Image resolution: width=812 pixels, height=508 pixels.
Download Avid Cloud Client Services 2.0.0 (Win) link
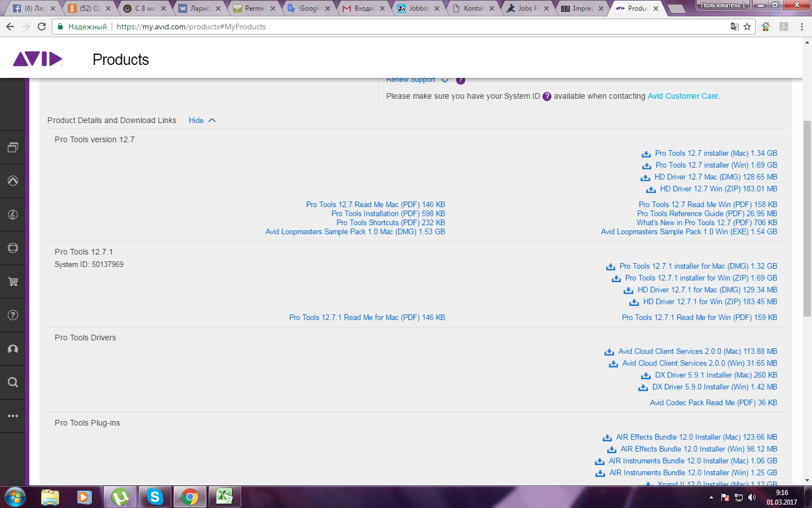700,363
